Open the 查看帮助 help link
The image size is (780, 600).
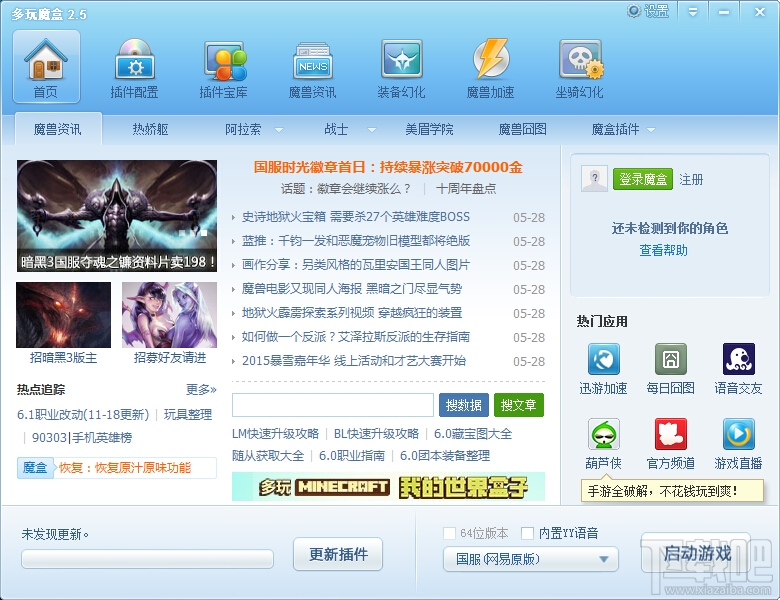pyautogui.click(x=664, y=250)
